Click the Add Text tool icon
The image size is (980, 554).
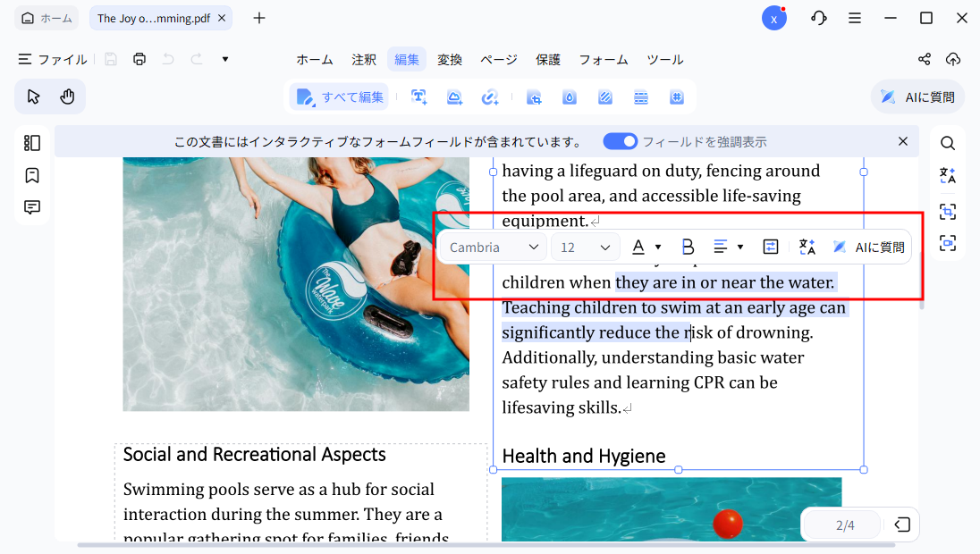point(418,97)
